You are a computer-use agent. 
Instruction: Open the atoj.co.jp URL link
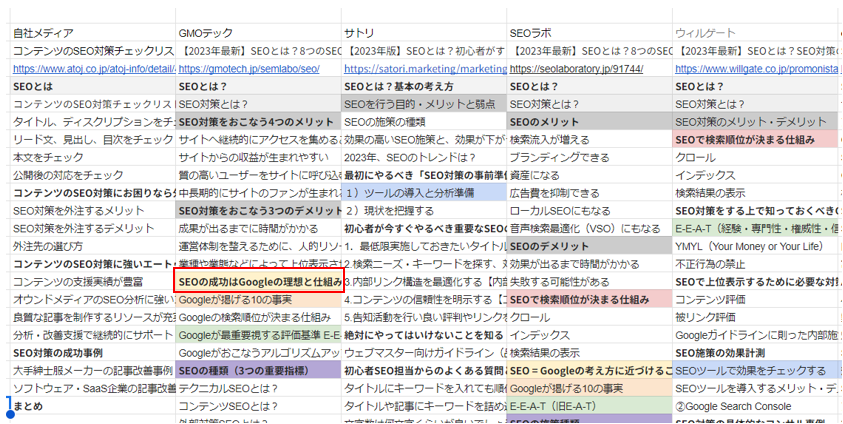pyautogui.click(x=94, y=69)
